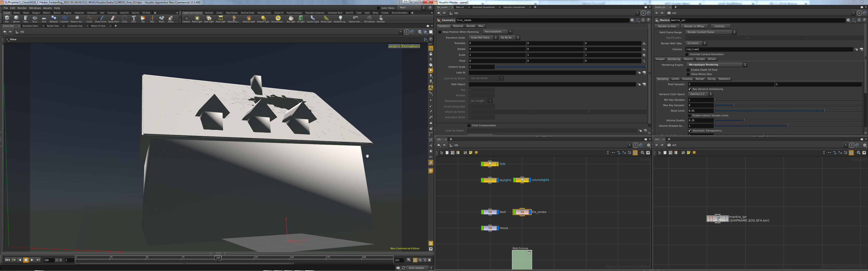Viewport: 868px width, 271px height.
Task: Enable Keep Position When Parenting
Action: [440, 32]
